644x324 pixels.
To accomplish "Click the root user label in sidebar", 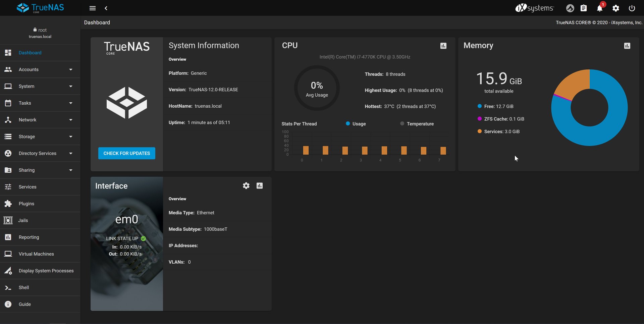I will pos(40,30).
